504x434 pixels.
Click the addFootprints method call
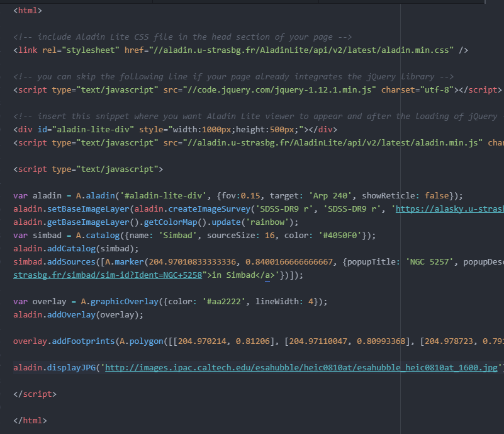pyautogui.click(x=82, y=341)
